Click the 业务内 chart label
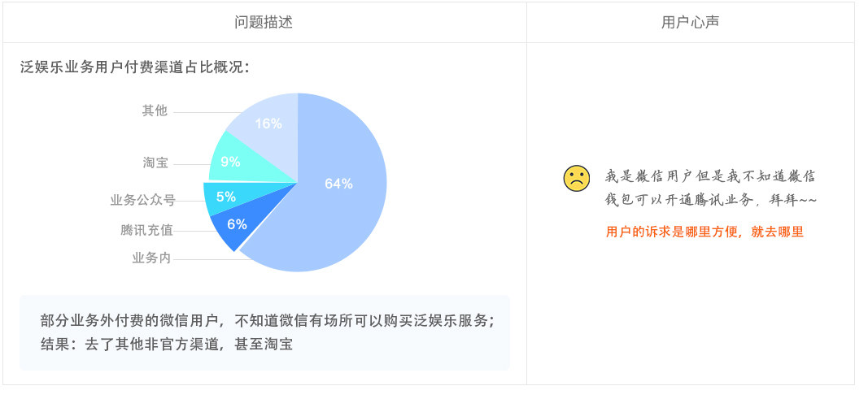 (151, 258)
